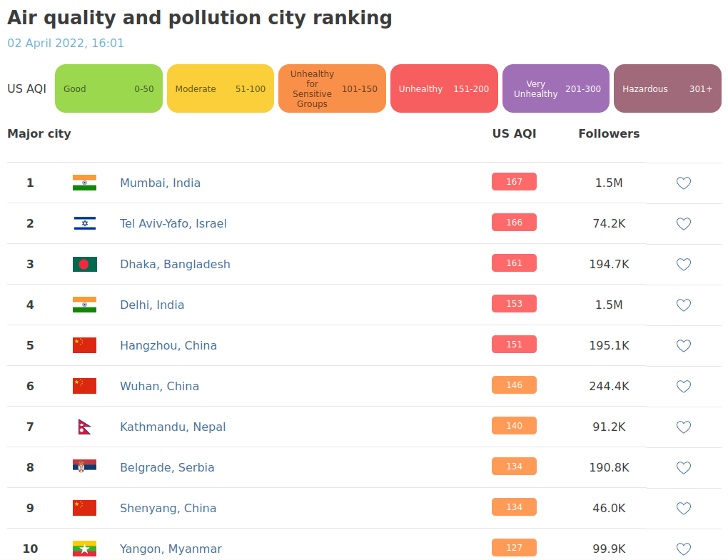Click the heart next to Dhaka, Bangladesh
The image size is (728, 560).
683,265
